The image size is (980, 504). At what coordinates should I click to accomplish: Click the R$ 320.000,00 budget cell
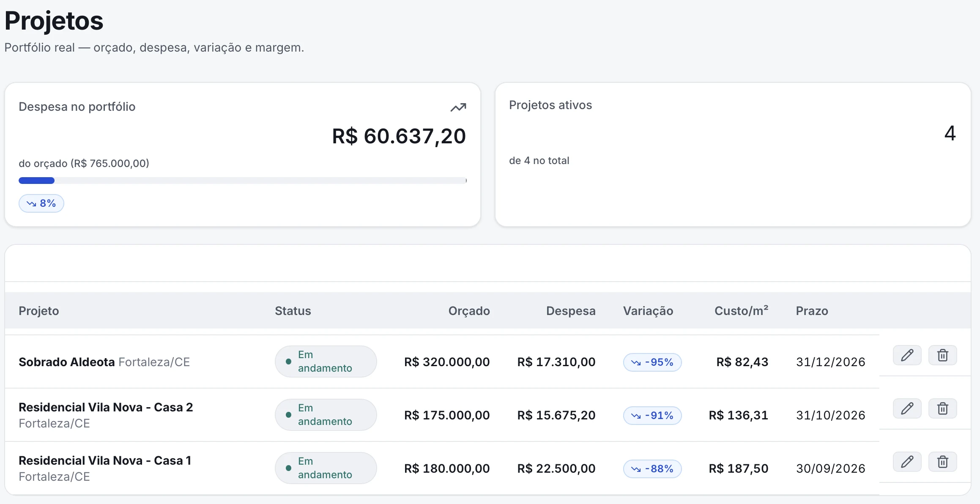pyautogui.click(x=447, y=362)
